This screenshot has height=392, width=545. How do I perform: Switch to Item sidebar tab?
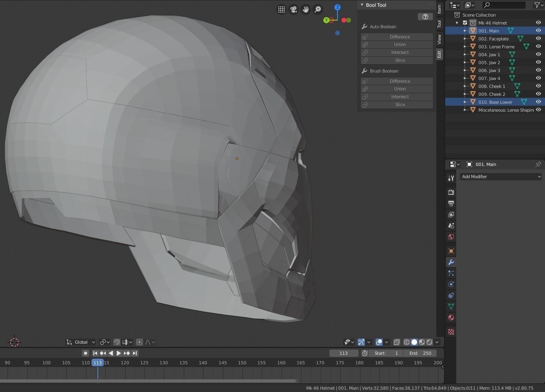[439, 9]
